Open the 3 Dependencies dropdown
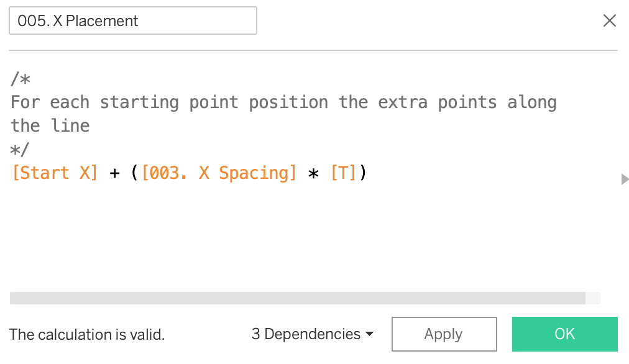This screenshot has height=364, width=629. click(x=313, y=334)
